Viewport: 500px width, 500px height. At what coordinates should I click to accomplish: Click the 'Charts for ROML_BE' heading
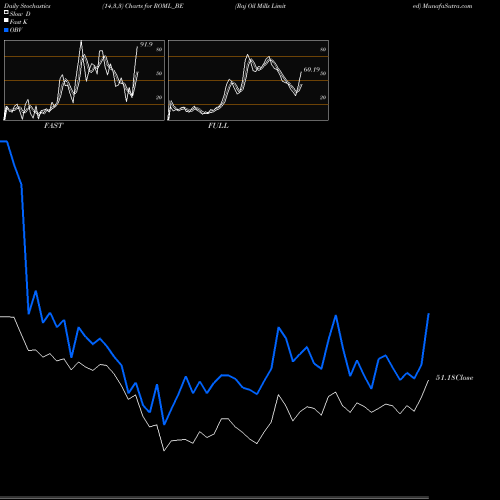click(154, 6)
